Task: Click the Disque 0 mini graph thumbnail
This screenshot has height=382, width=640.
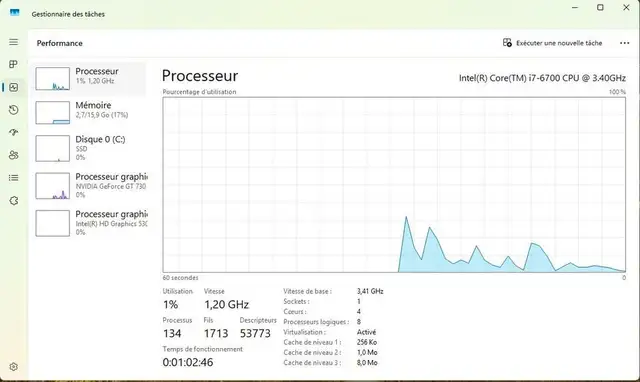Action: click(52, 148)
